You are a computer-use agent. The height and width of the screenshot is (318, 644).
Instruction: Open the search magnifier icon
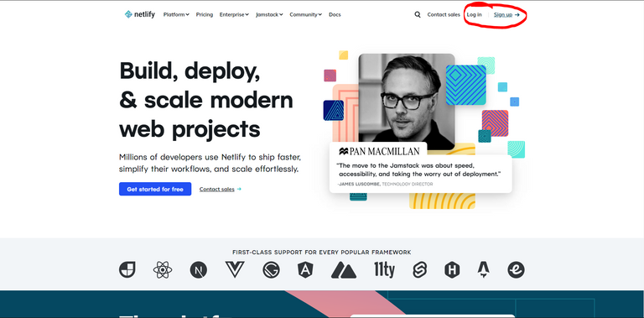(418, 14)
